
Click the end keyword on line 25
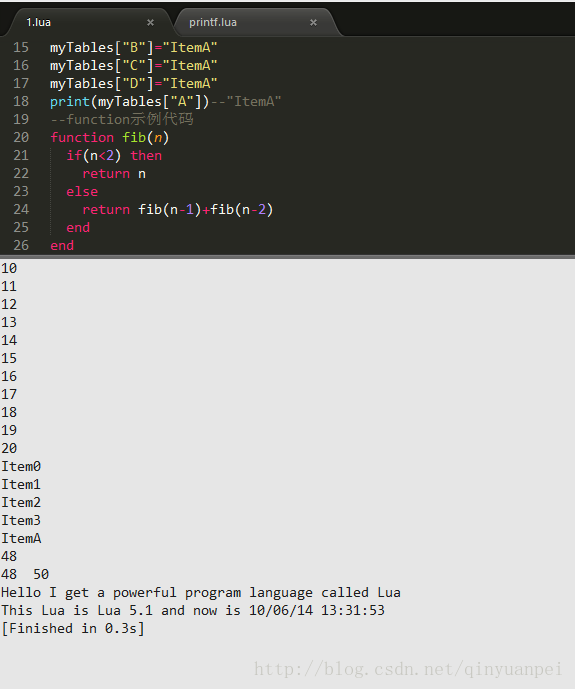[x=78, y=228]
